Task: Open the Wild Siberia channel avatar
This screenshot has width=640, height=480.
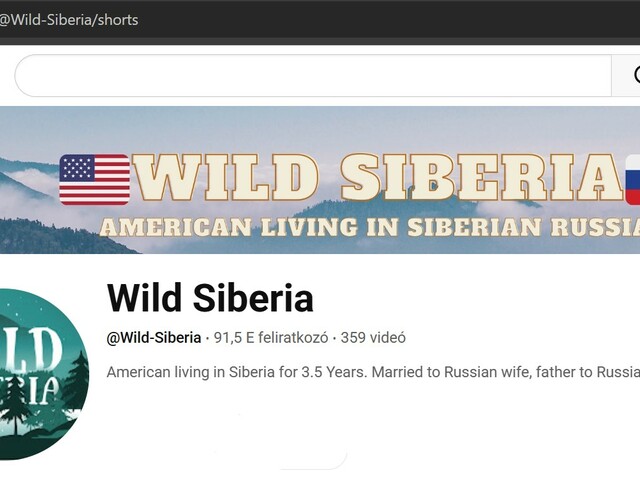Action: click(39, 374)
